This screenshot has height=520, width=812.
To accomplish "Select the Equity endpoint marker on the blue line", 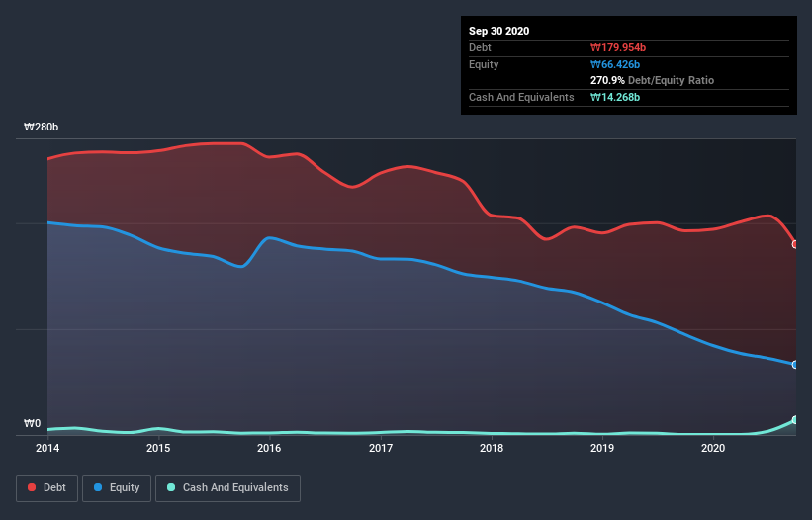I will tap(795, 365).
